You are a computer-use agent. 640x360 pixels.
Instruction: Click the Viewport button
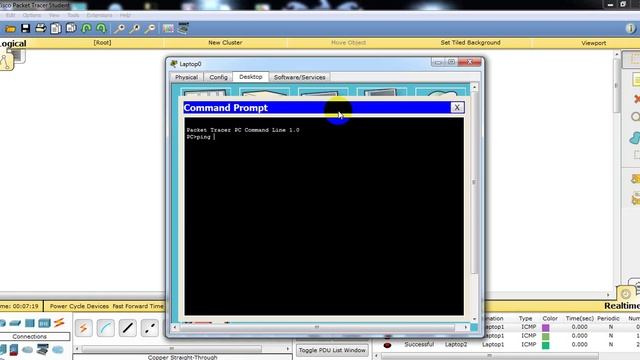(593, 42)
